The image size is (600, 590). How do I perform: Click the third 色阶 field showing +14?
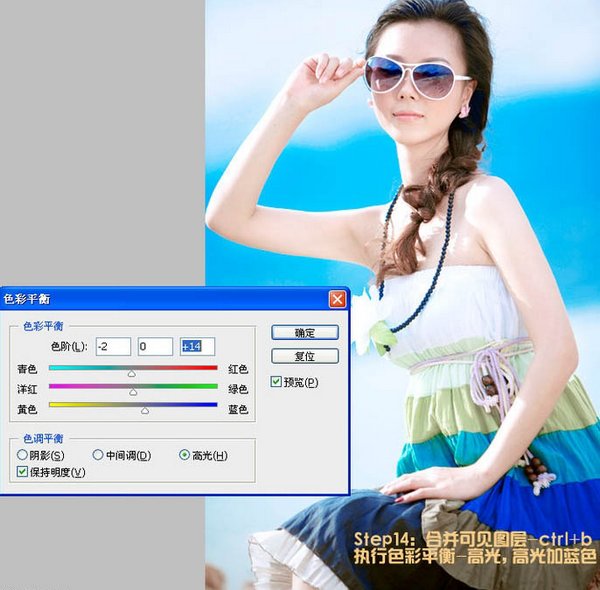click(197, 347)
